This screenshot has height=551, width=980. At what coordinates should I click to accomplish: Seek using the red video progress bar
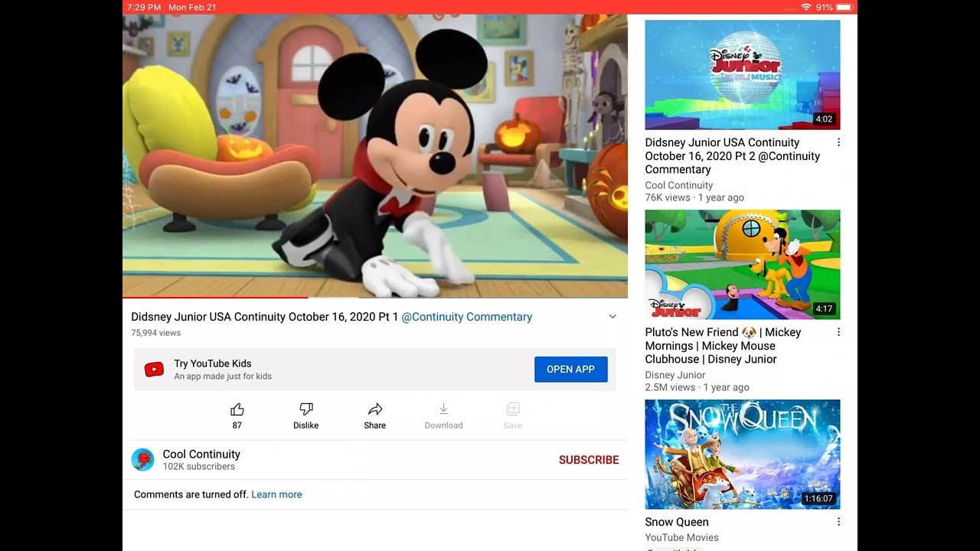pyautogui.click(x=375, y=297)
